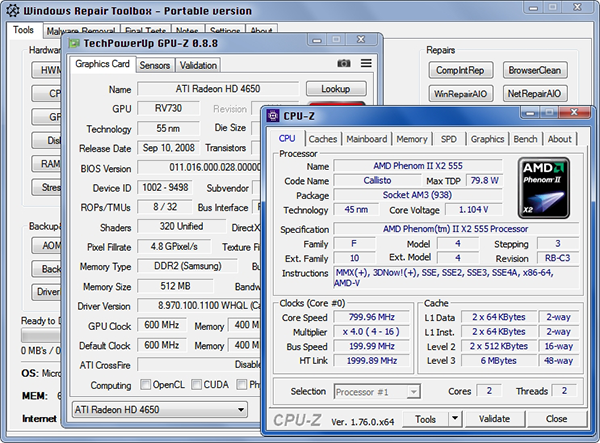Open the Memory tab in CPU-Z
Image resolution: width=600 pixels, height=443 pixels.
click(x=412, y=139)
